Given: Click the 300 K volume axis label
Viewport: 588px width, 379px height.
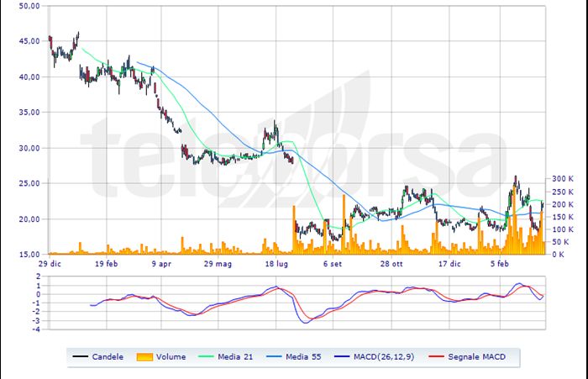Looking at the screenshot, I should coord(563,179).
